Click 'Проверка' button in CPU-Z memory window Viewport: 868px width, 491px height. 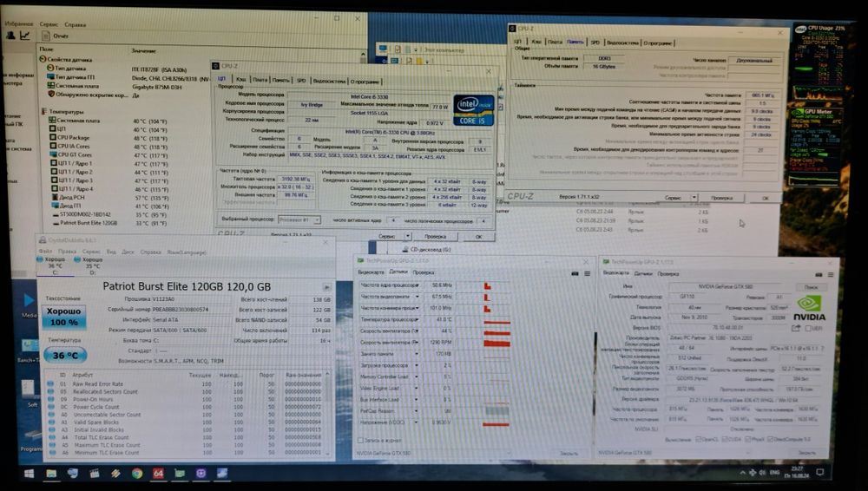tap(721, 198)
